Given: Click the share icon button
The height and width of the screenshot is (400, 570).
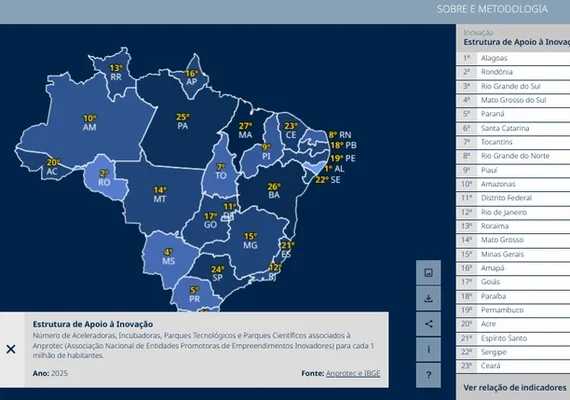Looking at the screenshot, I should pos(428,324).
